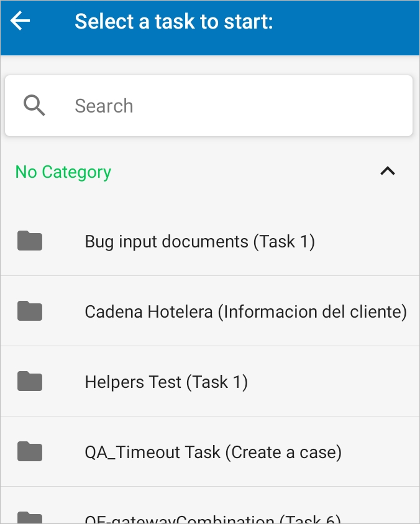Click the folder icon beside Helpers Test
The height and width of the screenshot is (524, 420).
[x=30, y=381]
